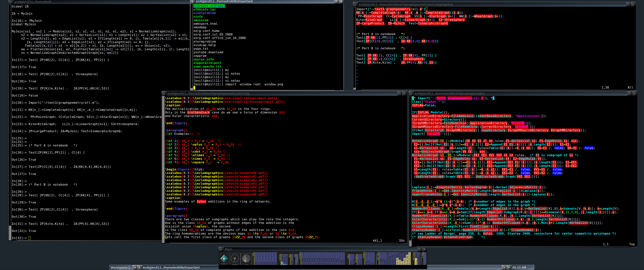644x270 pixels.
Task: Click the analog clock in Mgm
Action: [235, 258]
